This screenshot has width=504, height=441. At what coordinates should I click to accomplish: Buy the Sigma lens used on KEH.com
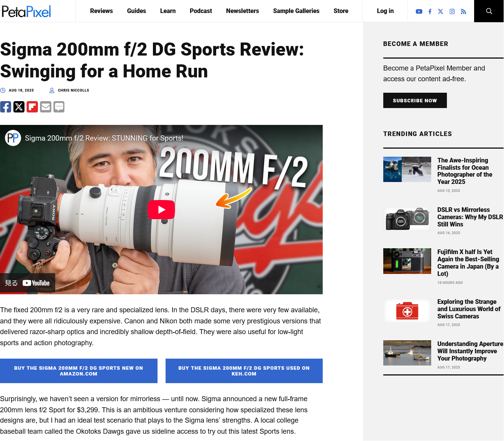[244, 371]
